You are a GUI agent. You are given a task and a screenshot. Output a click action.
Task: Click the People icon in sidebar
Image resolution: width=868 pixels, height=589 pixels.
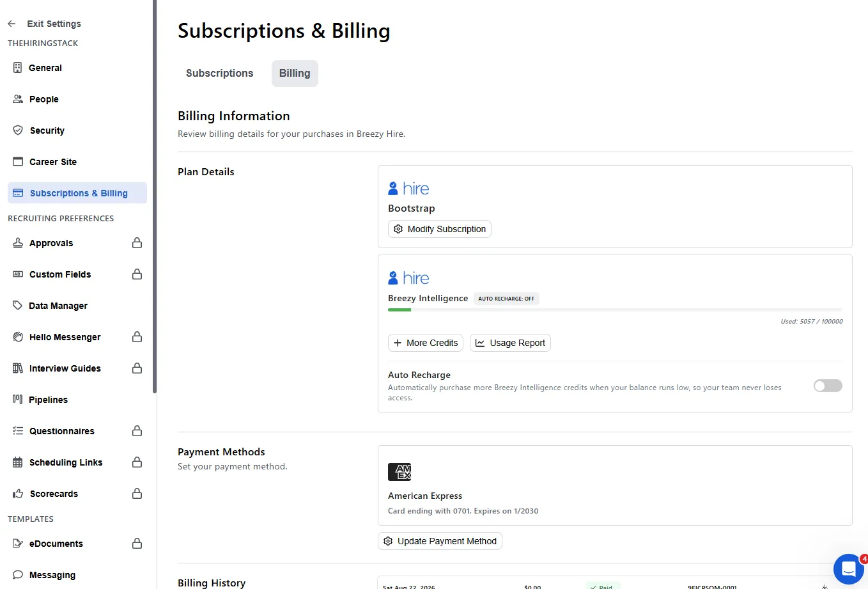pyautogui.click(x=18, y=99)
